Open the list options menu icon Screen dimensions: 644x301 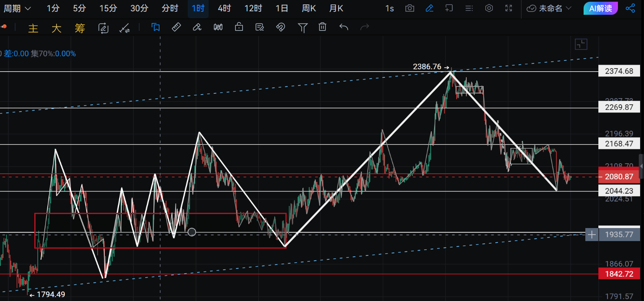coord(469,8)
